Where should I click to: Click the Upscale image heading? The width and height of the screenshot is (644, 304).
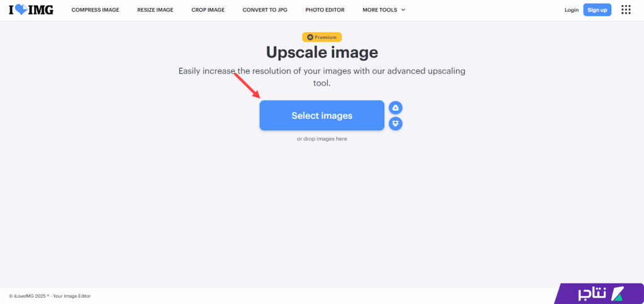tap(322, 52)
